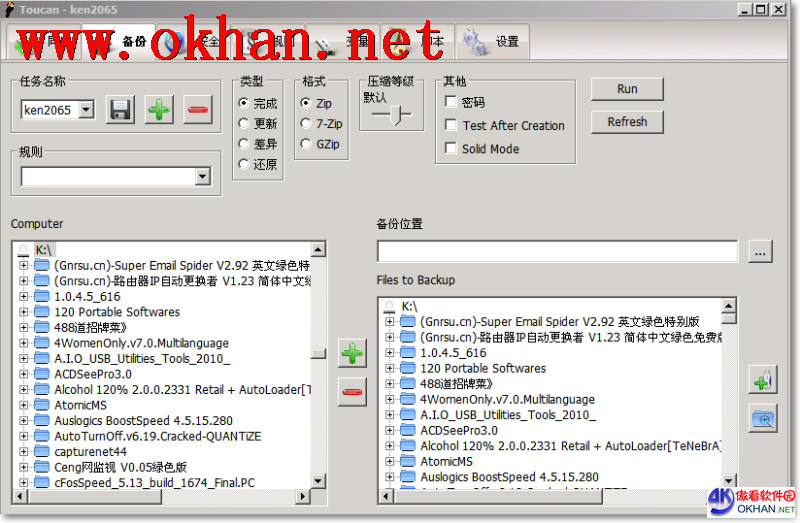Expand 4WomenOnly.v7.0 in Files to Backup
800x523 pixels.
point(389,399)
